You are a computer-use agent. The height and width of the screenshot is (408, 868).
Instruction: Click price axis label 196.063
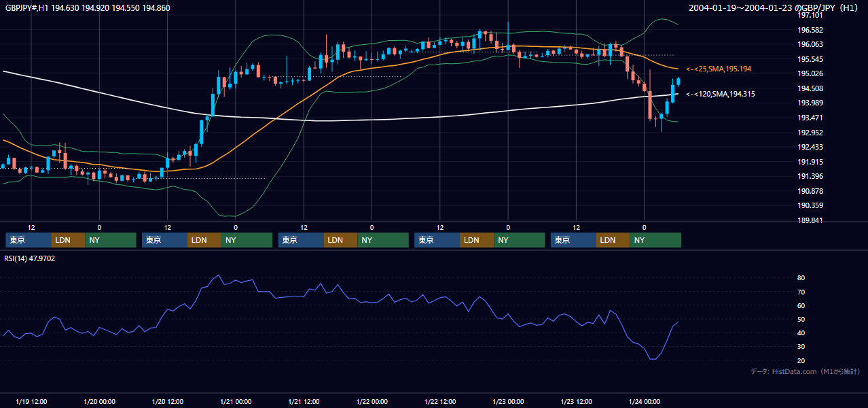point(811,45)
